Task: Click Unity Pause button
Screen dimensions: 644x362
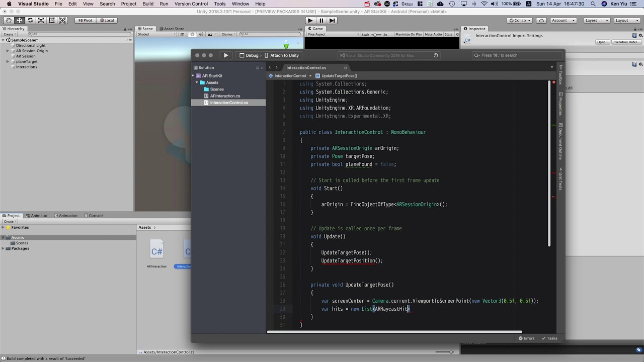Action: click(x=321, y=20)
